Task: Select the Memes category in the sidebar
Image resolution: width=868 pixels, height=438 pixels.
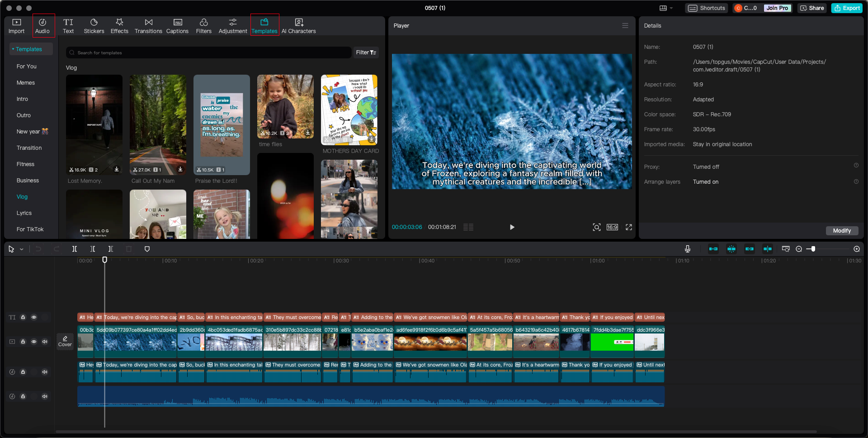Action: [x=26, y=82]
